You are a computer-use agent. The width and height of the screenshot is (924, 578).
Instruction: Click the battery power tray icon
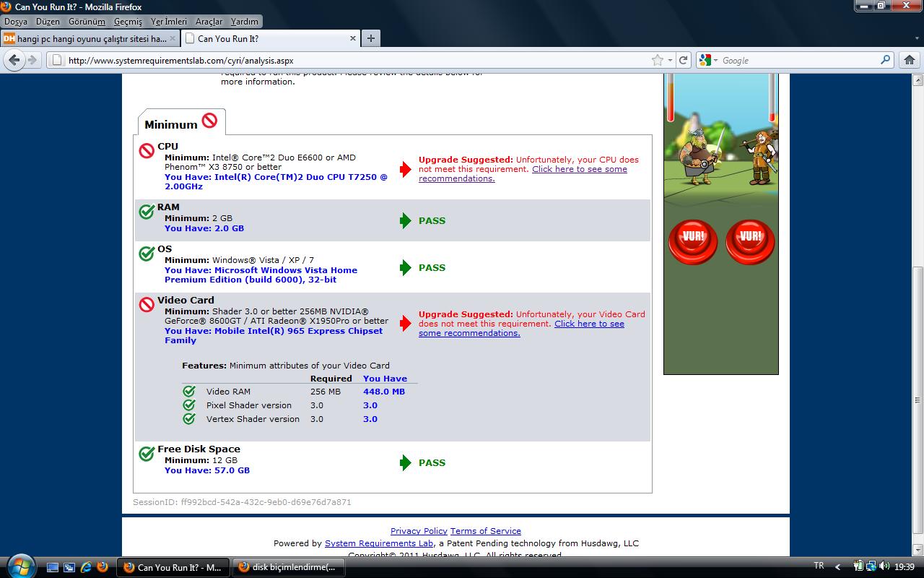point(859,566)
